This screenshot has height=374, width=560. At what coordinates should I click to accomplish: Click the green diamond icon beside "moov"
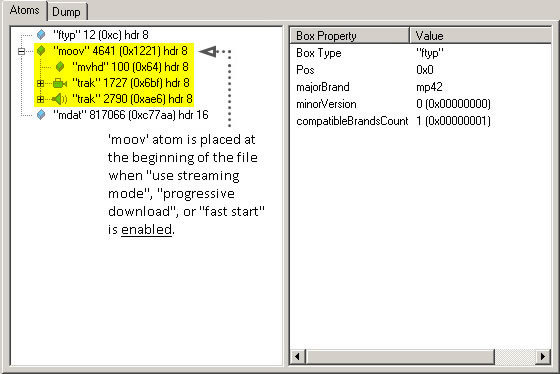(41, 51)
